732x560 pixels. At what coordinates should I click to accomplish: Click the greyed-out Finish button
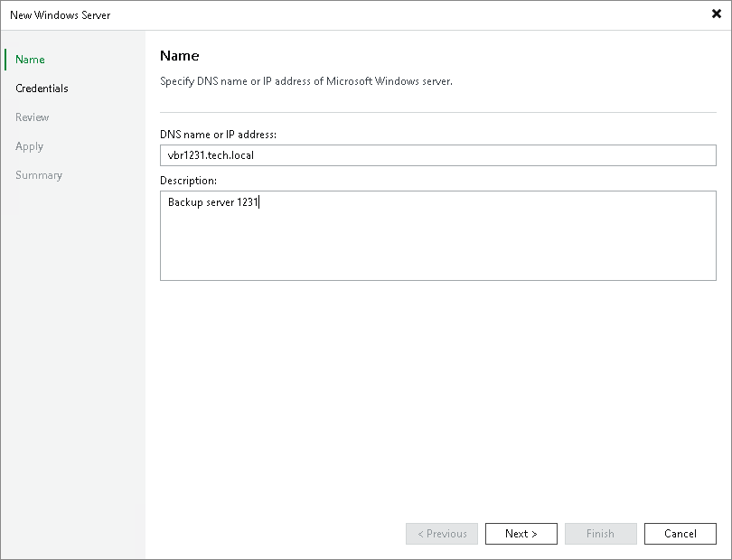(601, 534)
